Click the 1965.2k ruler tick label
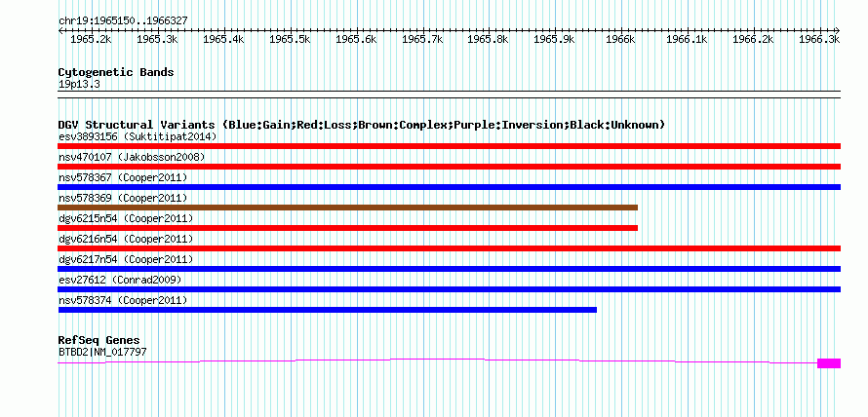Image resolution: width=868 pixels, height=417 pixels. [92, 39]
